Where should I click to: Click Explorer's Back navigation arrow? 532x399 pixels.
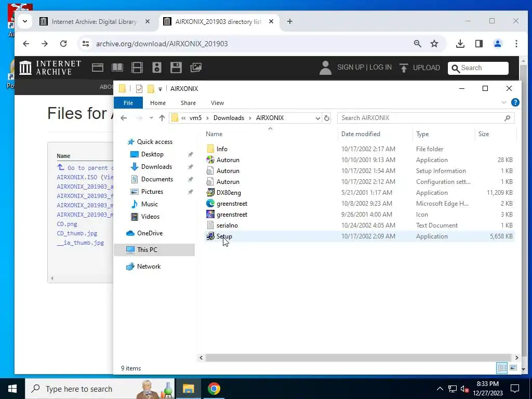(124, 118)
